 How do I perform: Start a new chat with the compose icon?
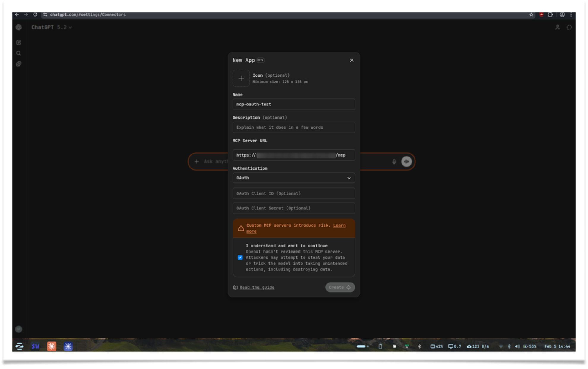19,42
